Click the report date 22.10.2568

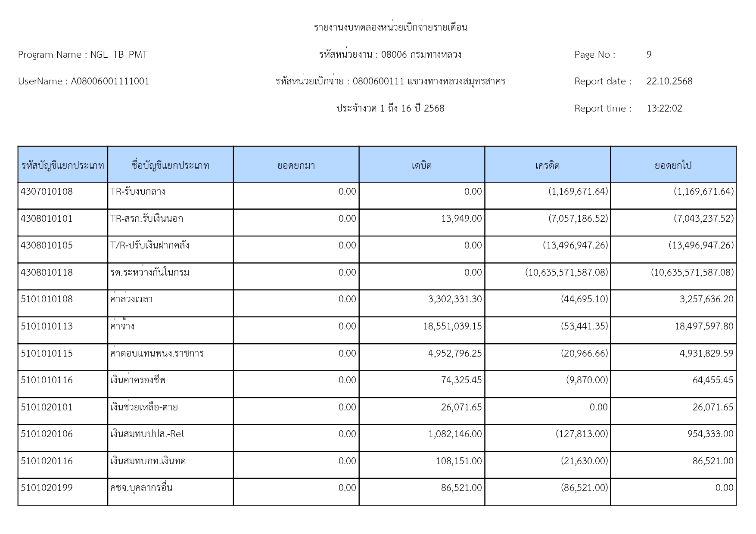tap(669, 81)
